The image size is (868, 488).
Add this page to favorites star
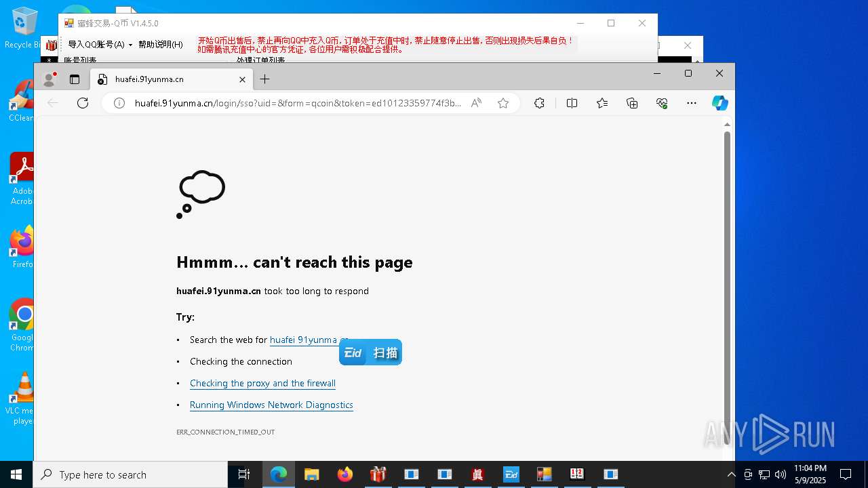pyautogui.click(x=502, y=103)
